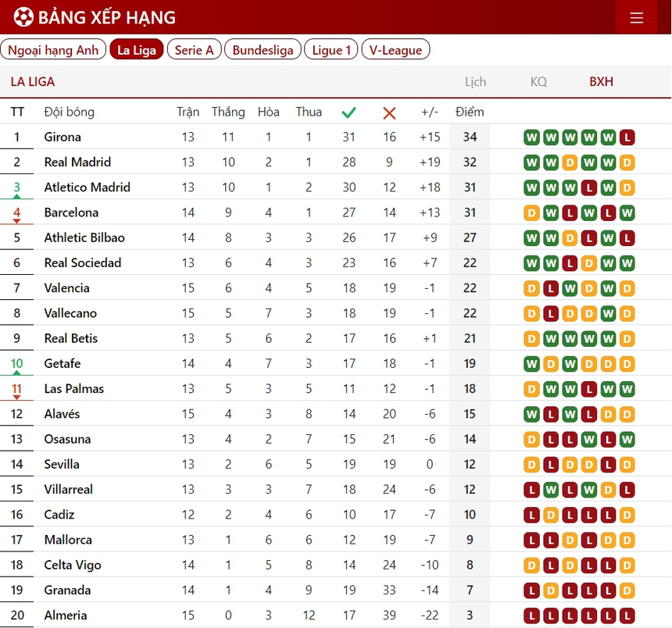Select the Ngoại hạng Anh league tab
This screenshot has width=672, height=628.
pyautogui.click(x=53, y=50)
